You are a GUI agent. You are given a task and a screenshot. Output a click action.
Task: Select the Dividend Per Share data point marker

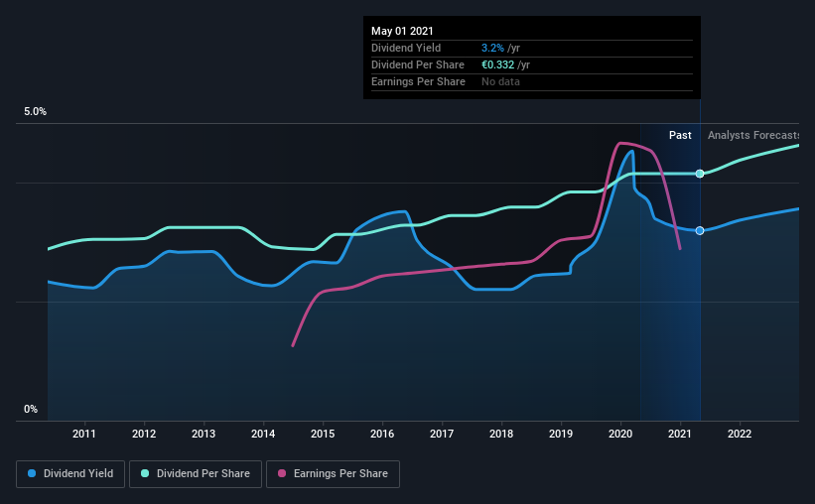700,174
